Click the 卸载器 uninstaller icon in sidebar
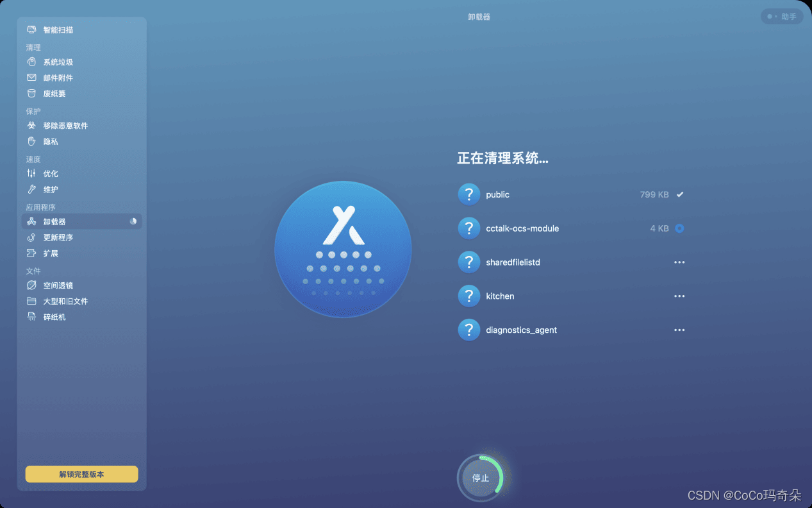The width and height of the screenshot is (812, 508). 31,221
